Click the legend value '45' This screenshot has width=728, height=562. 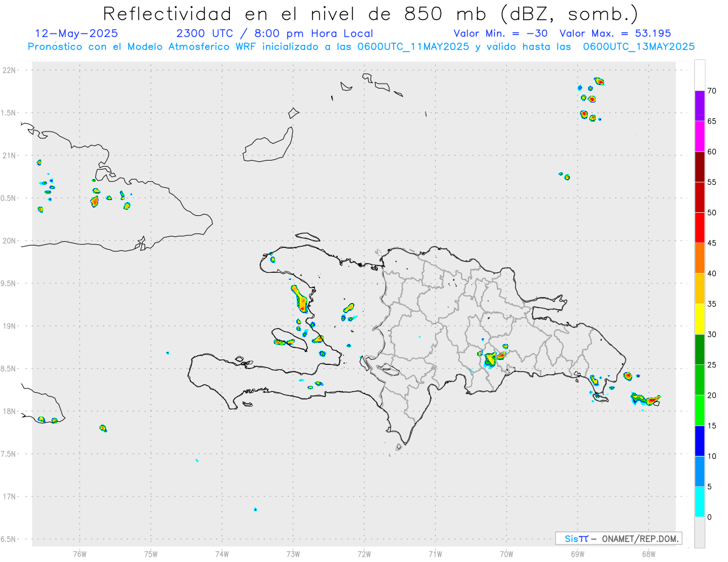pos(713,243)
